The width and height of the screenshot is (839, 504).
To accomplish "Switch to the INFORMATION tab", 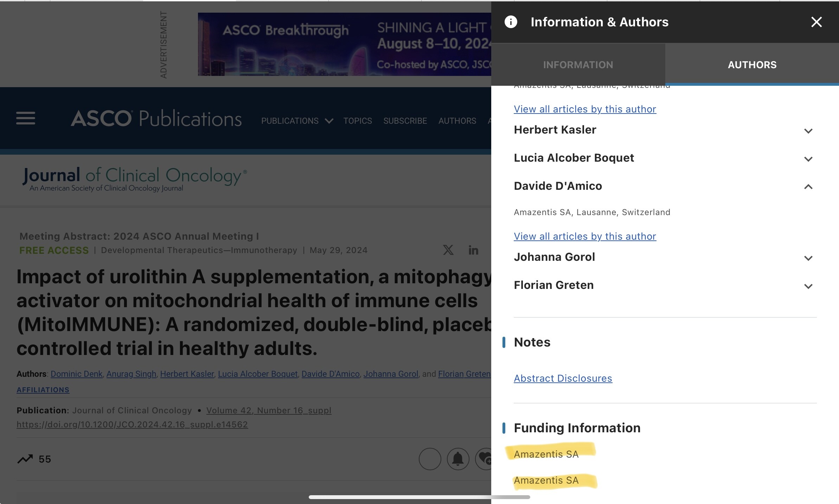I will pos(578,65).
